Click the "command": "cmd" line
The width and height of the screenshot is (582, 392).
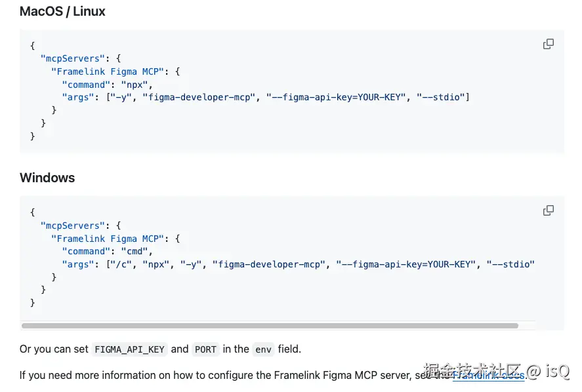pyautogui.click(x=107, y=251)
